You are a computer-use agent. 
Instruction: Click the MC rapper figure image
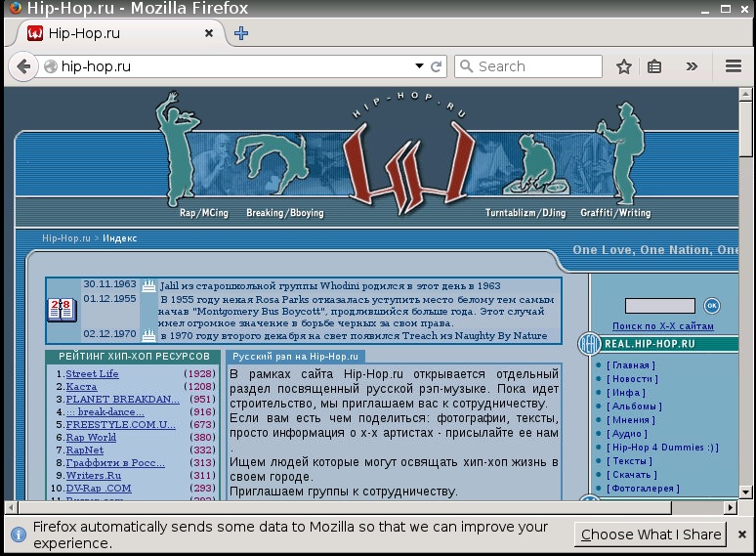pyautogui.click(x=176, y=150)
